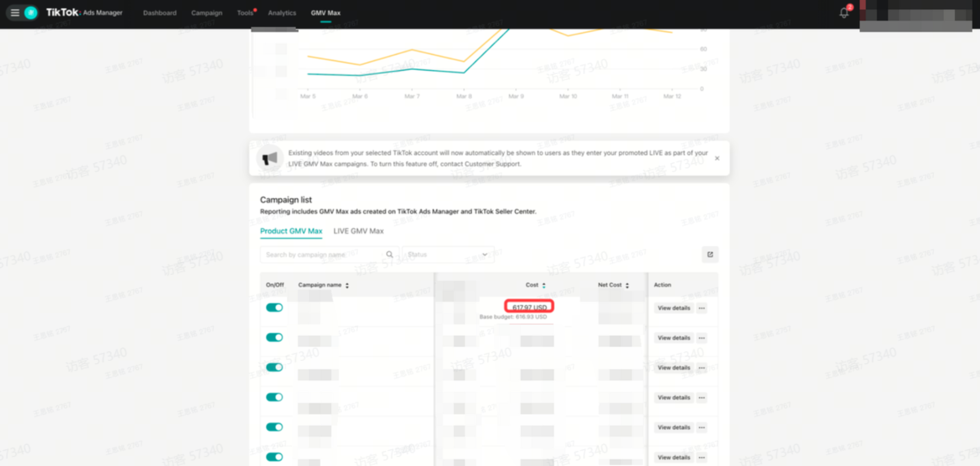Toggle the fourth campaign row switch
The image size is (980, 466).
[274, 397]
